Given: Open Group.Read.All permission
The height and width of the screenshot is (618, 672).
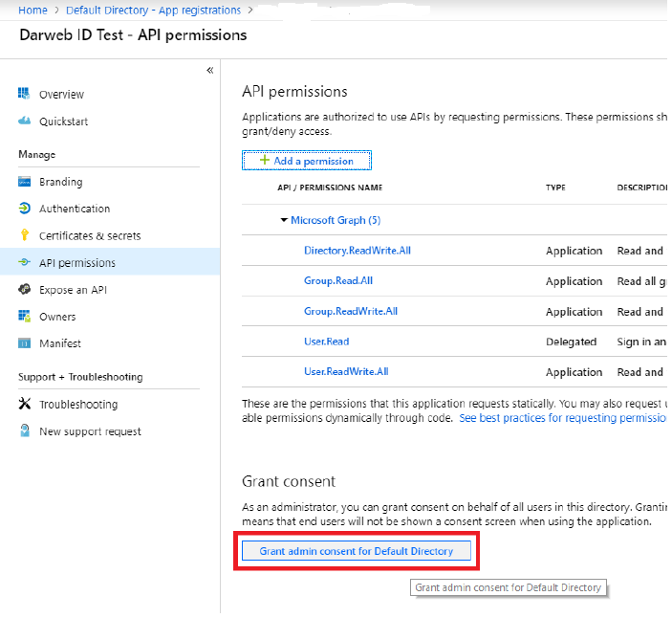Looking at the screenshot, I should 338,280.
